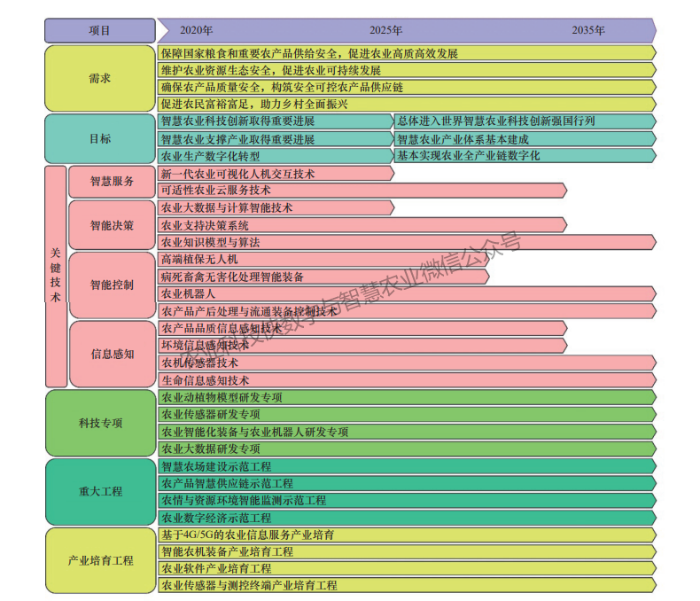
Task: Click bar 农业大数据研发专项
Action: pyautogui.click(x=407, y=449)
